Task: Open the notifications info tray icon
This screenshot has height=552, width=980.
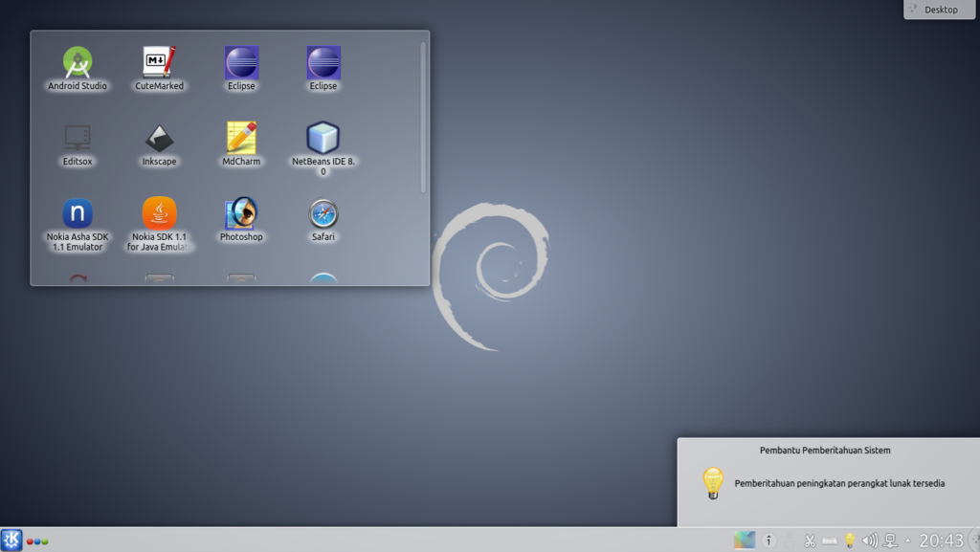Action: [768, 541]
